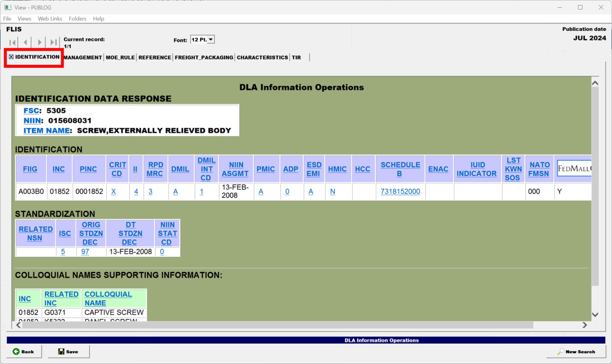This screenshot has width=612, height=364.
Task: Click the vertical scrollbar down arrow
Action: (595, 315)
